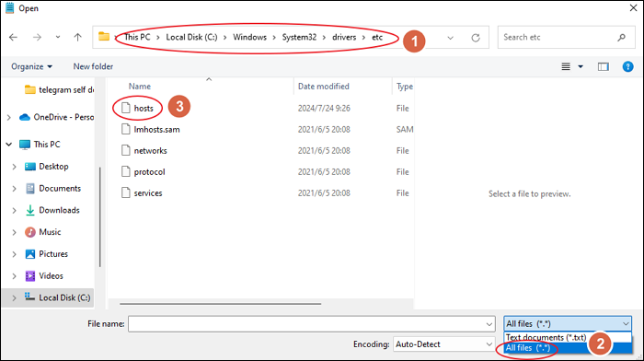
Task: Select the protocol file
Action: (x=149, y=172)
